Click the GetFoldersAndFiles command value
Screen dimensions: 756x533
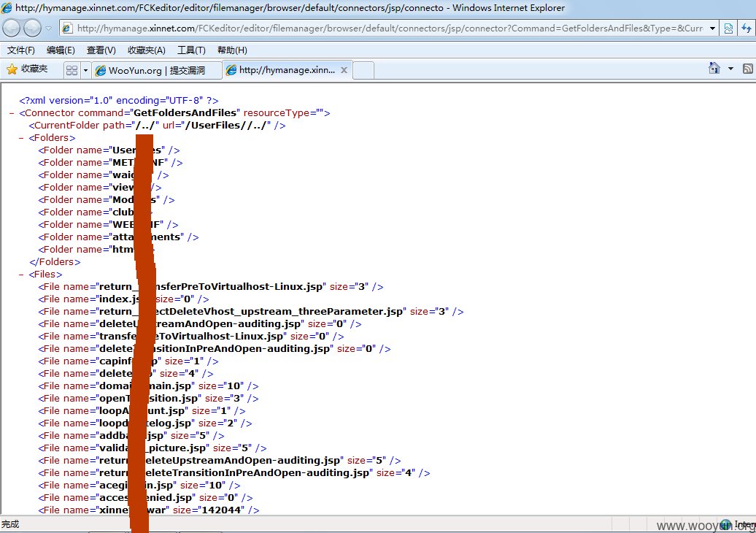click(x=185, y=113)
